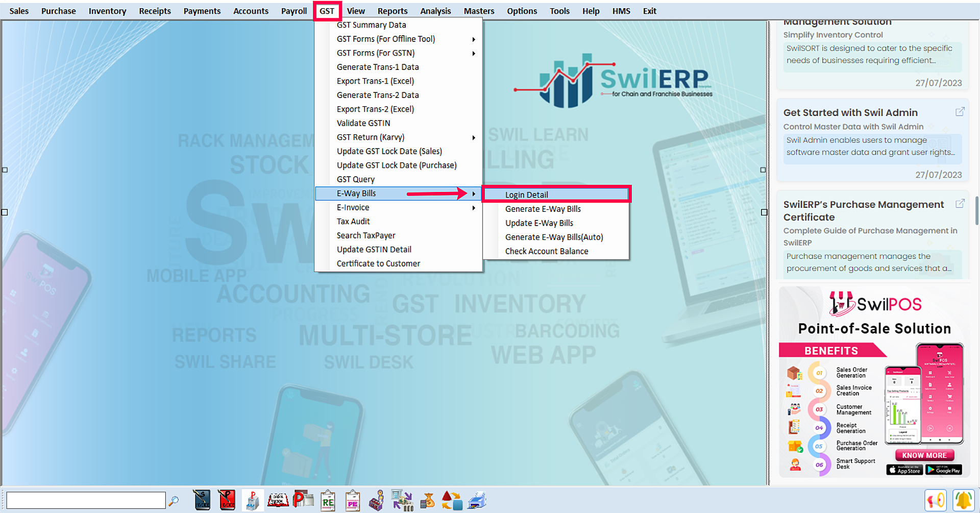This screenshot has height=513, width=980.
Task: Open the Sales Invoice toolbar icon
Action: click(202, 500)
